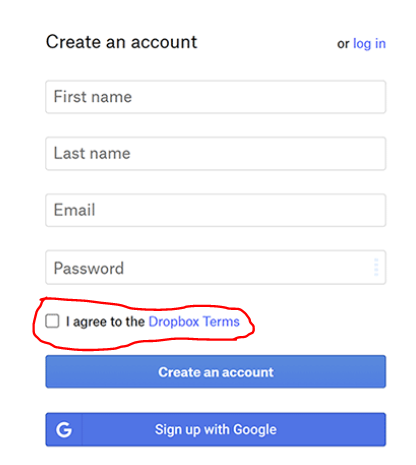Click the 'Password' placeholder text
Screen dimensions: 416x465
(x=89, y=268)
